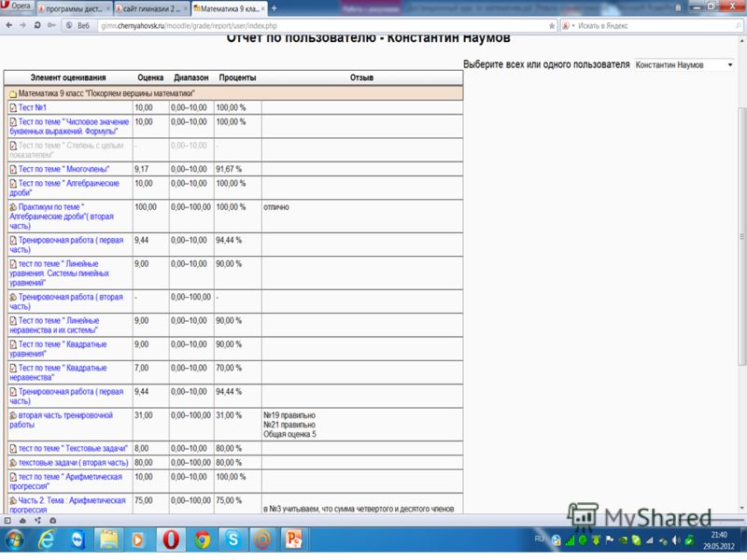747x560 pixels.
Task: Open the Opera menu button
Action: pyautogui.click(x=16, y=7)
